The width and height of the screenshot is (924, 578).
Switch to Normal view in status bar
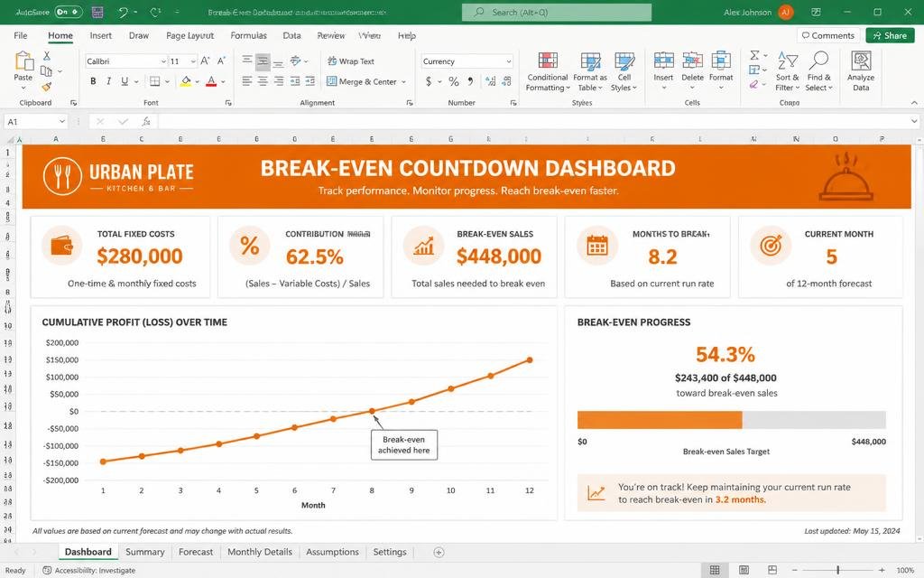coord(715,571)
